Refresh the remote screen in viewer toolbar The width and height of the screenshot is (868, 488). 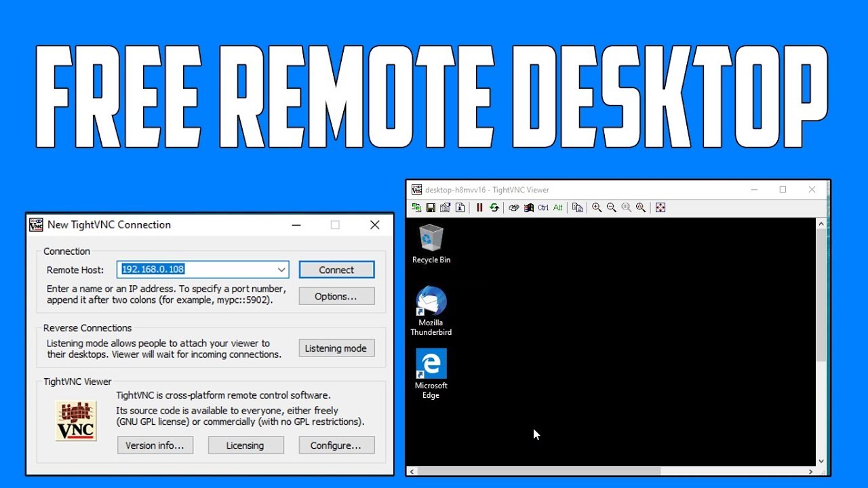point(494,207)
